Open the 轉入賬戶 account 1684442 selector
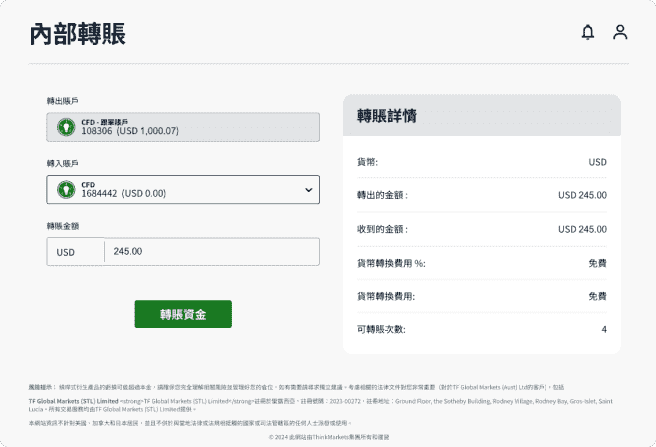Viewport: 656px width, 447px height. [x=182, y=189]
